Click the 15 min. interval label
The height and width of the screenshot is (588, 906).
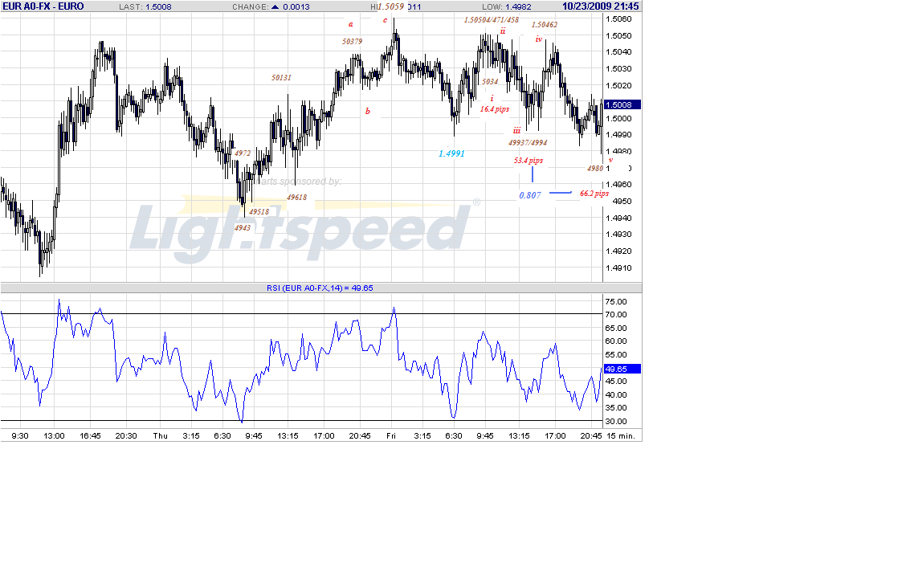click(620, 436)
